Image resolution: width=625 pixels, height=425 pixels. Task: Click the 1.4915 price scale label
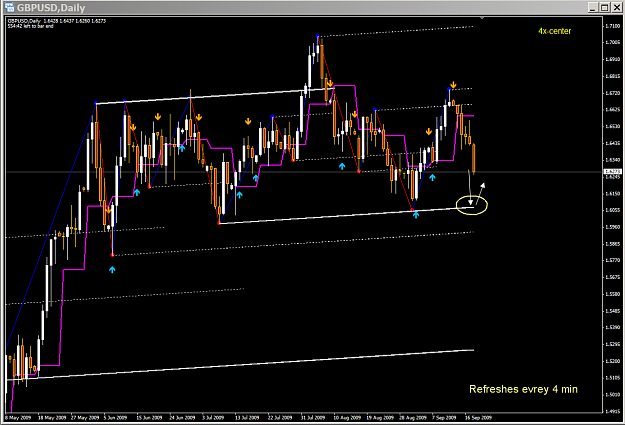pos(613,411)
